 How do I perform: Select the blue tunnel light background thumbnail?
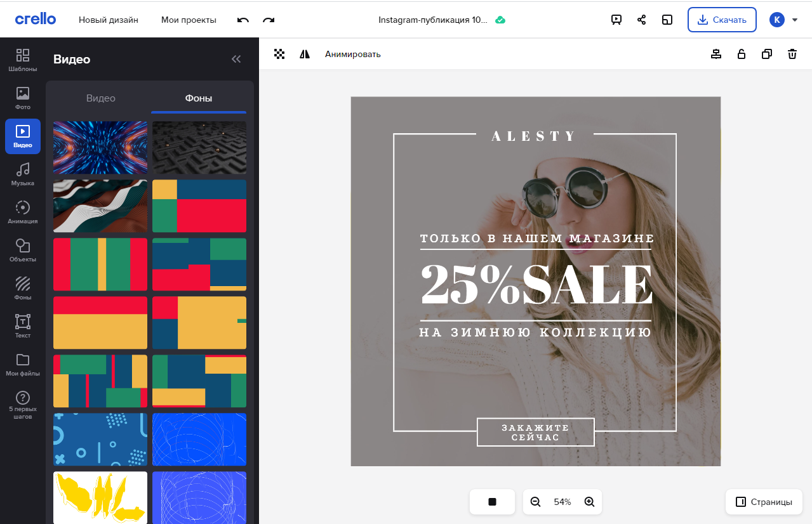(100, 147)
